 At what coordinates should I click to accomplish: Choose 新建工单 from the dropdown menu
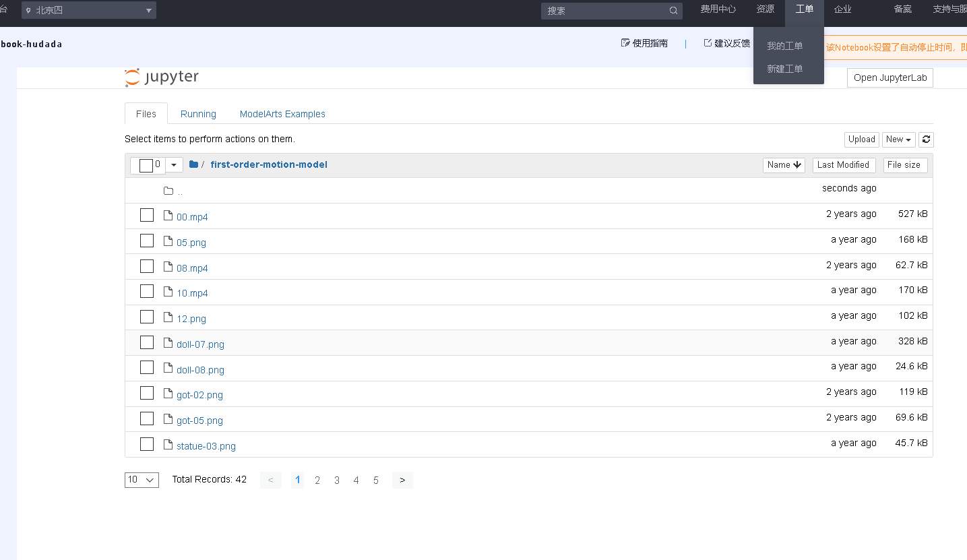785,69
